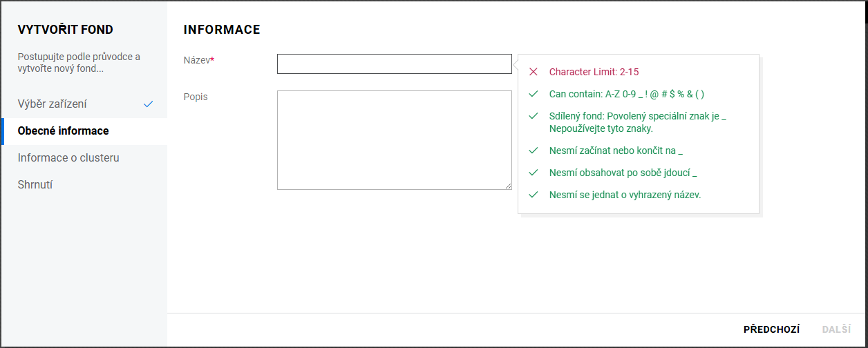Click the check beside vyhrazený název rule
Screen dimensions: 868x348
[x=533, y=195]
